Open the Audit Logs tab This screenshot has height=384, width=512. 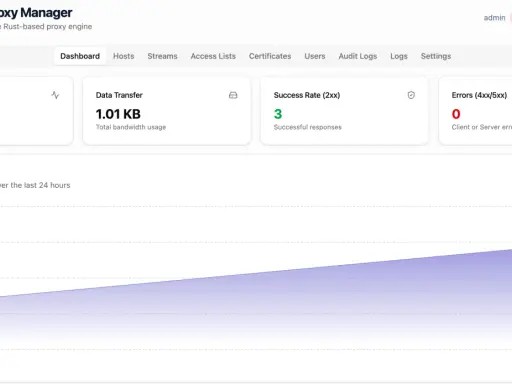[358, 56]
